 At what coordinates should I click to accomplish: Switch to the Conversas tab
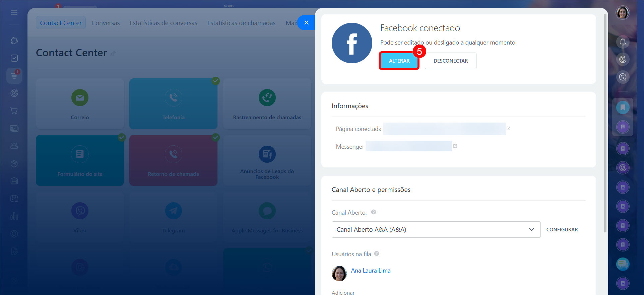point(106,23)
